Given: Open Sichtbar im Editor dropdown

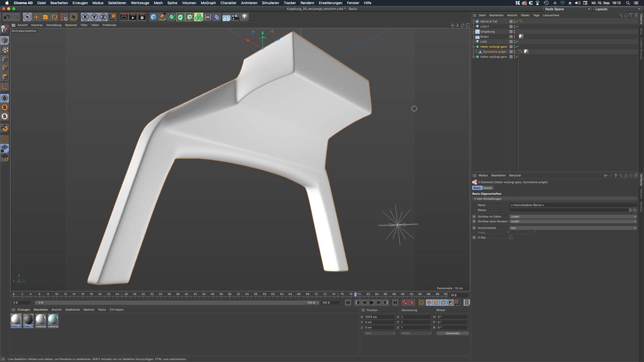Looking at the screenshot, I should (x=573, y=217).
